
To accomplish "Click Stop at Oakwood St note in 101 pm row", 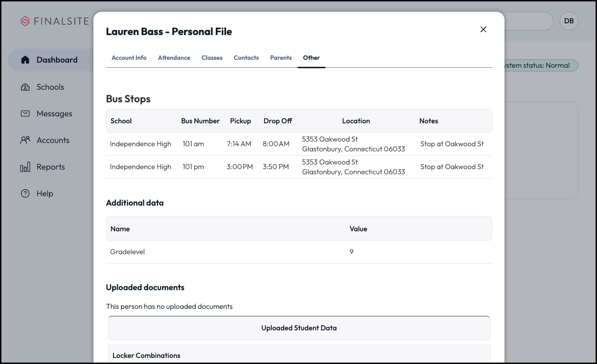I will click(x=452, y=167).
